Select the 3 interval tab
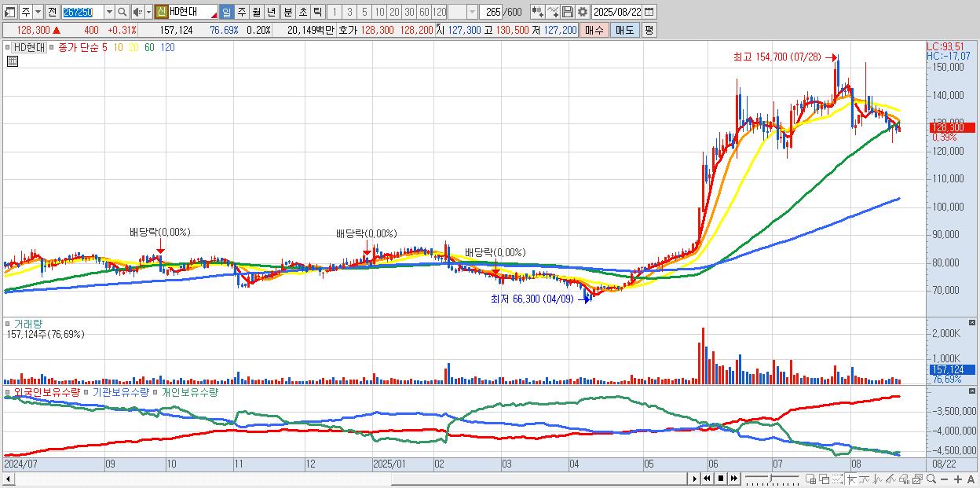The width and height of the screenshot is (980, 488). (349, 12)
